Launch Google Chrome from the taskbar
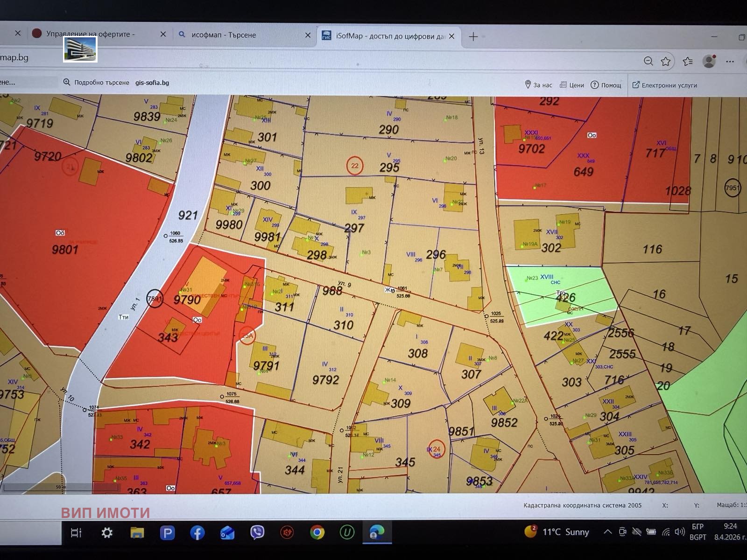The width and height of the screenshot is (747, 560). tap(317, 532)
